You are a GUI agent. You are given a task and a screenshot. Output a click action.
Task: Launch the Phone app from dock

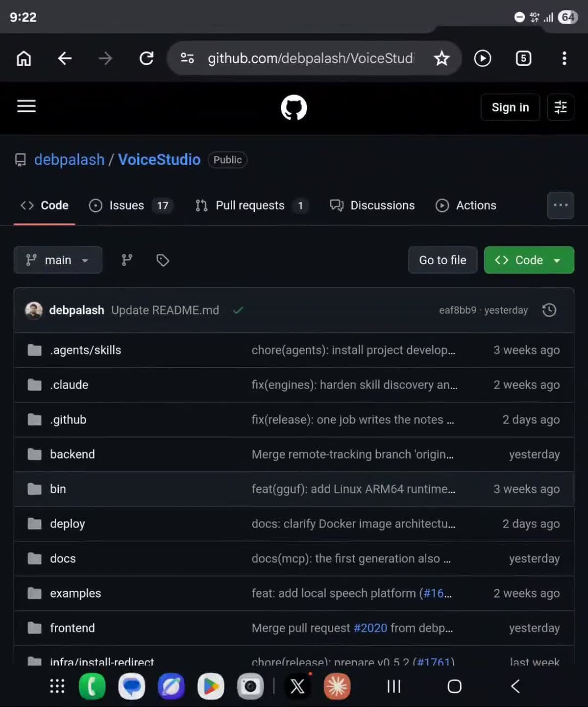click(92, 686)
